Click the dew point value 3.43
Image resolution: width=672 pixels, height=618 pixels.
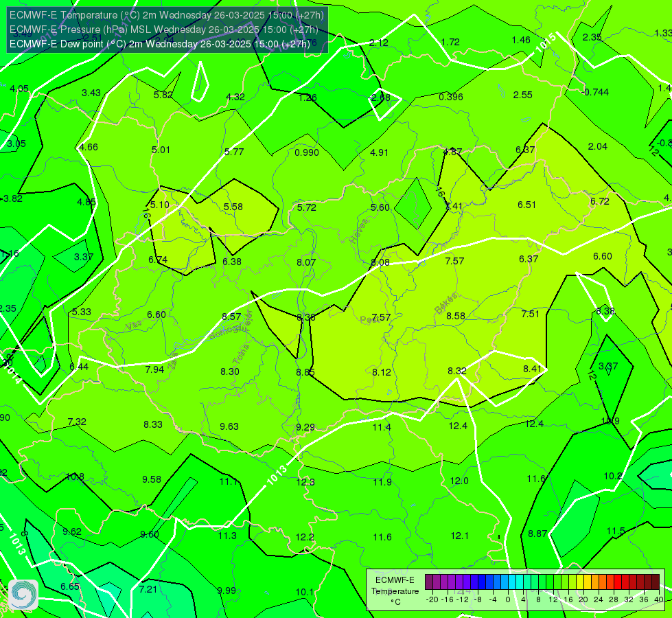(x=91, y=93)
